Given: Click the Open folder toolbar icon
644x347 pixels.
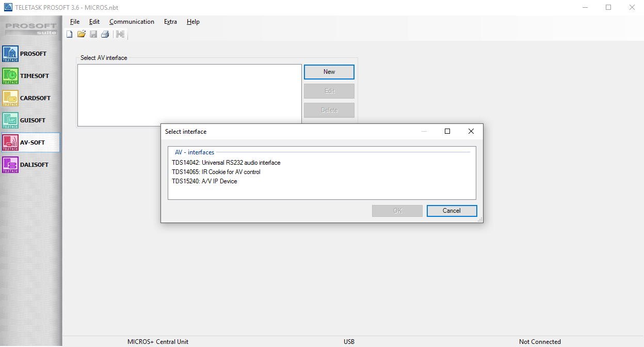Looking at the screenshot, I should tap(81, 35).
